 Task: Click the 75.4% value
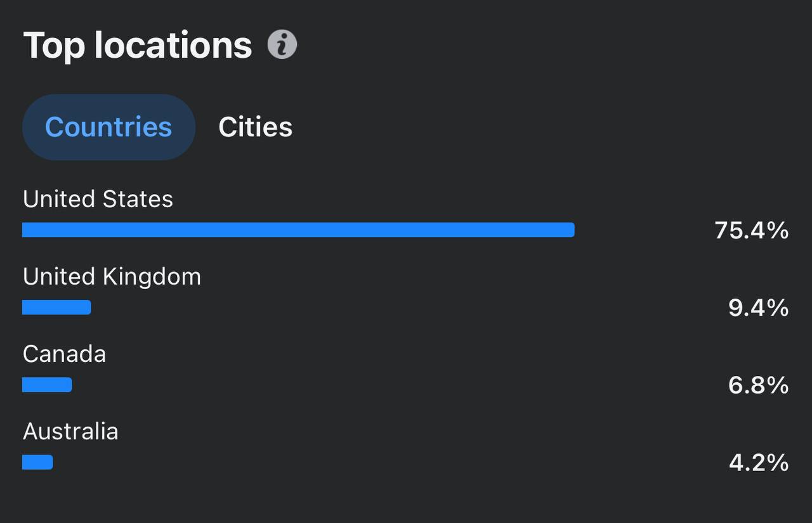pos(752,230)
